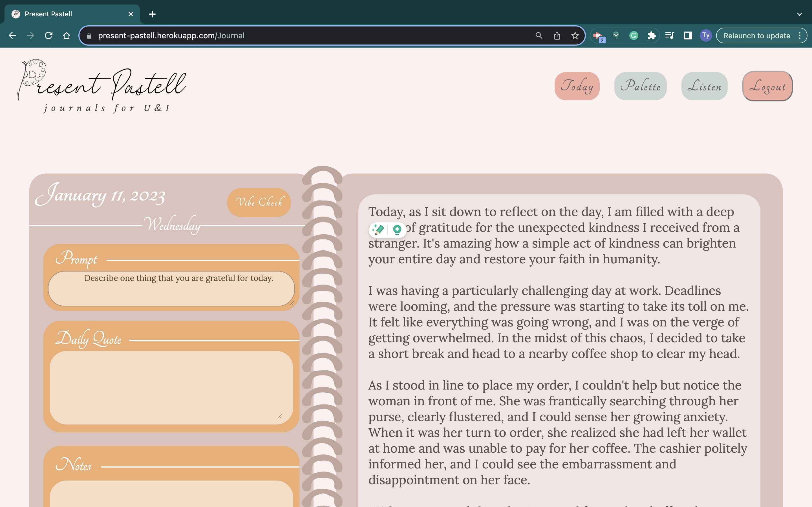
Task: Open the three-dot Chrome menu
Action: click(x=800, y=35)
